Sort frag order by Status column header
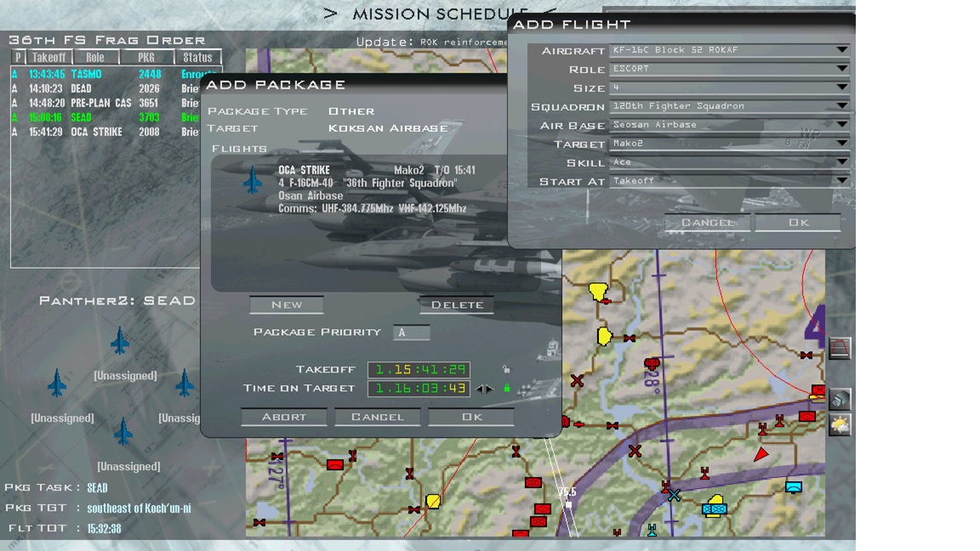 click(197, 58)
